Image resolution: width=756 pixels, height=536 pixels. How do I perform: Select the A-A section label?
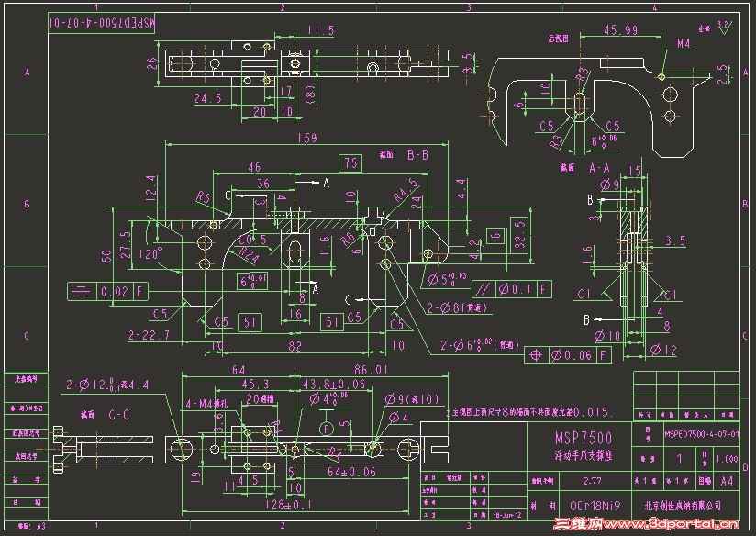(x=599, y=168)
